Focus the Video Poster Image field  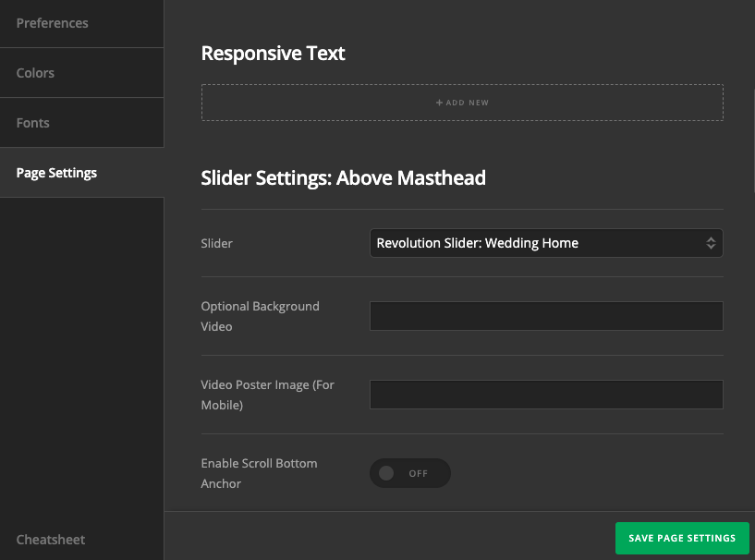(x=546, y=395)
